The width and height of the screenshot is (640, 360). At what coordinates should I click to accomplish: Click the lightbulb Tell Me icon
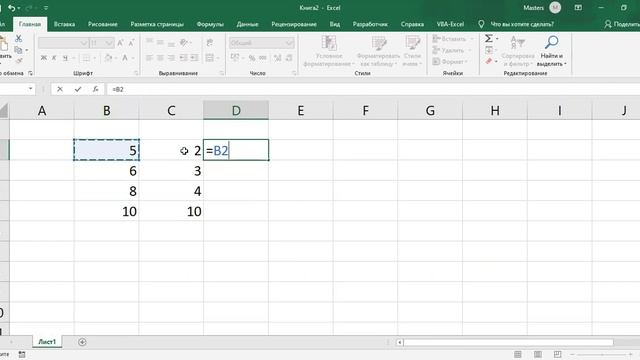[481, 24]
